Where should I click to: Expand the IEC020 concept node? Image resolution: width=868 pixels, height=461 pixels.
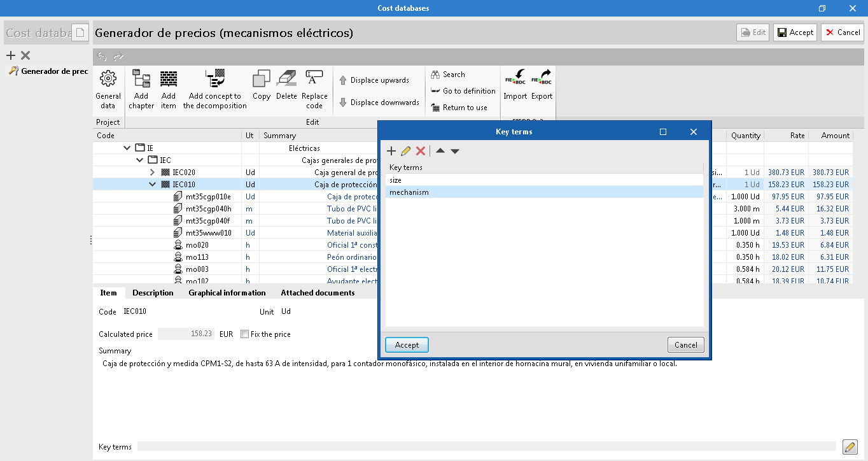click(x=152, y=172)
